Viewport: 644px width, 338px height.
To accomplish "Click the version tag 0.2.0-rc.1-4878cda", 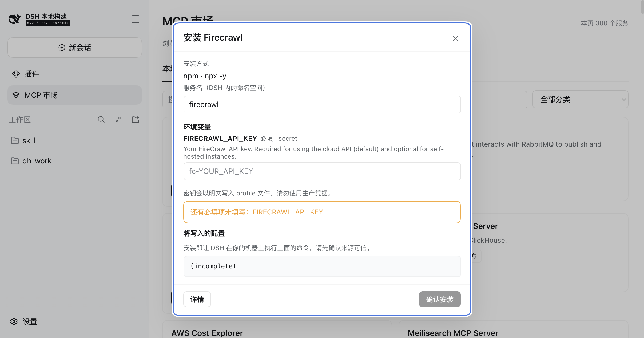I will 48,23.
